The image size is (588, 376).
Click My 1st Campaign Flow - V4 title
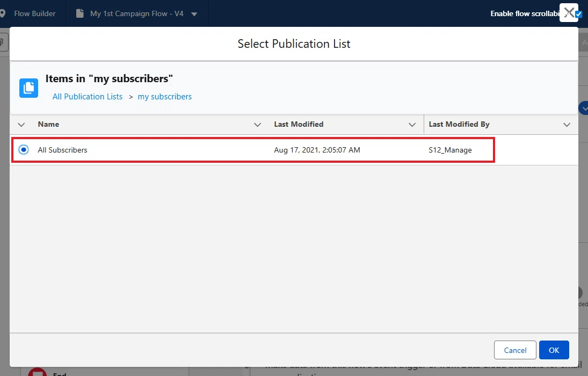click(x=137, y=13)
